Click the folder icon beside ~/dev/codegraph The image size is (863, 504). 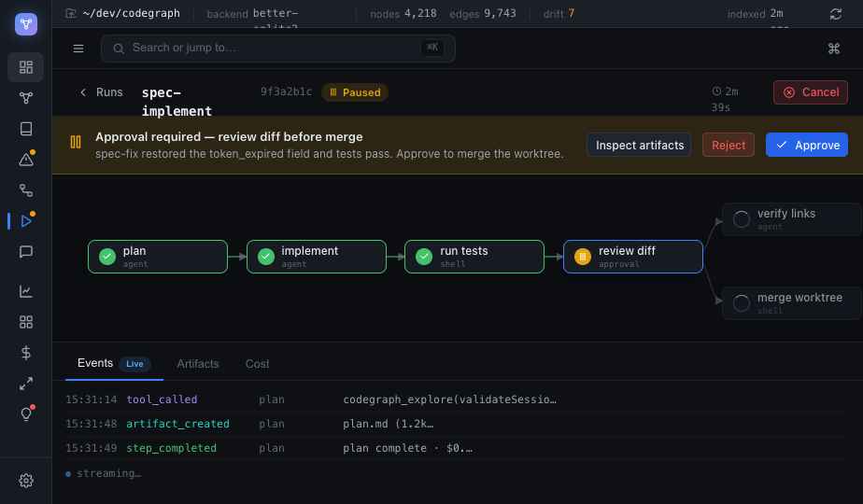[x=70, y=13]
